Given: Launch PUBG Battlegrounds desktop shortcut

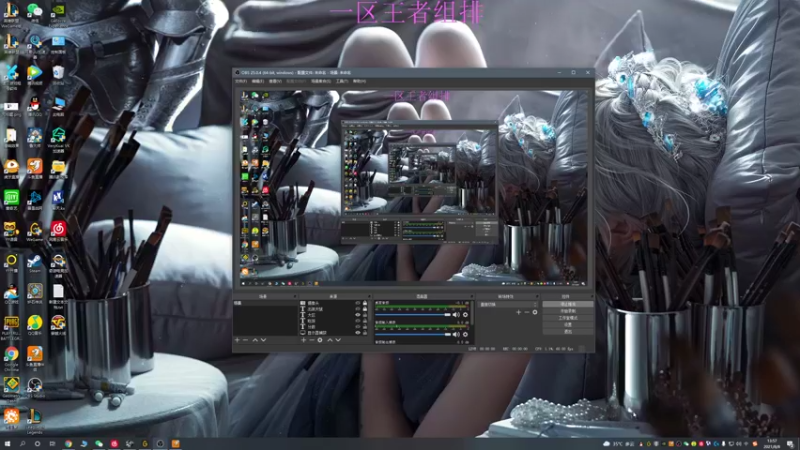Looking at the screenshot, I should click(x=11, y=327).
